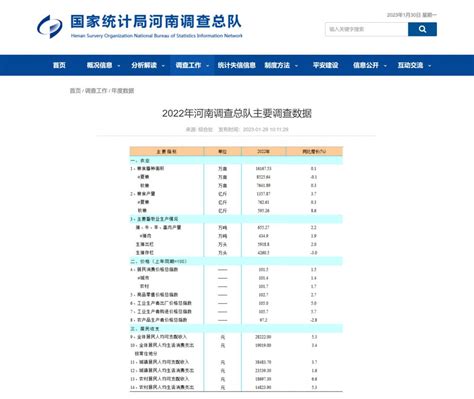This screenshot has width=474, height=399.
Task: Click the growth value in the 生猪存栏 row
Action: [314, 253]
